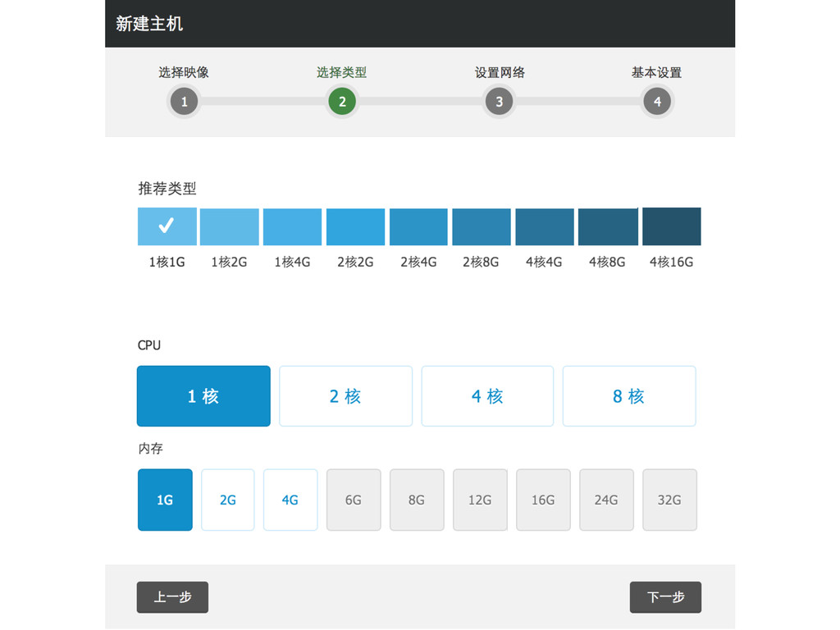This screenshot has height=630, width=840.
Task: Select the 2核8G recommended type swatch
Action: pyautogui.click(x=482, y=226)
